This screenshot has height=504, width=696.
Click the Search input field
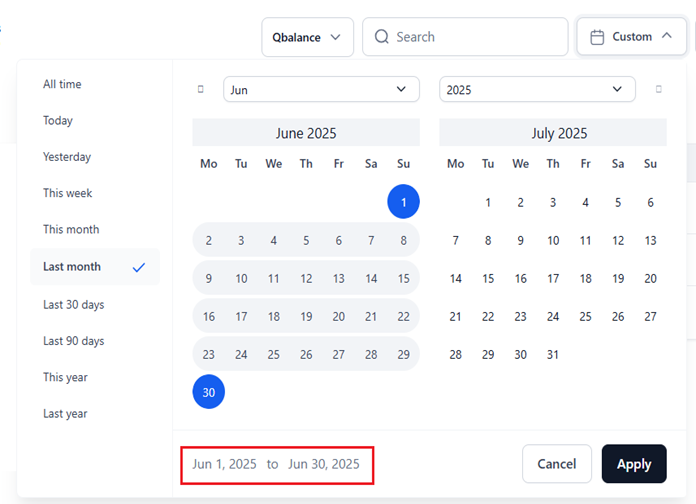(465, 37)
